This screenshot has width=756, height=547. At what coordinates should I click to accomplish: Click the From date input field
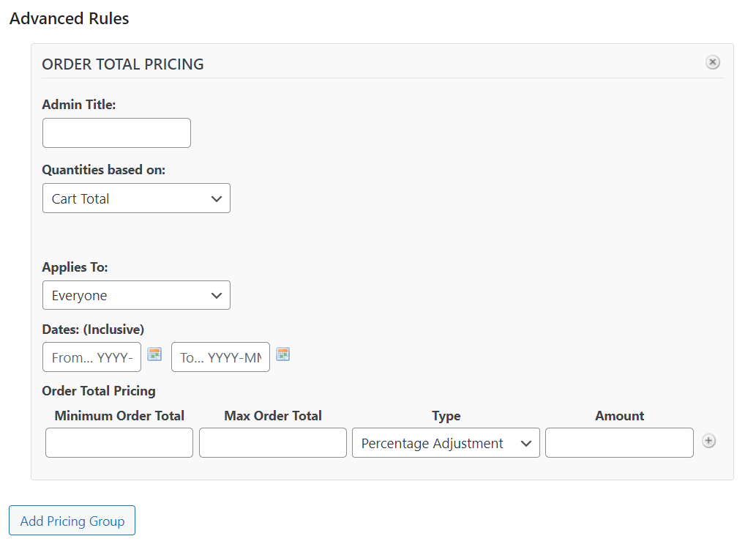[91, 357]
